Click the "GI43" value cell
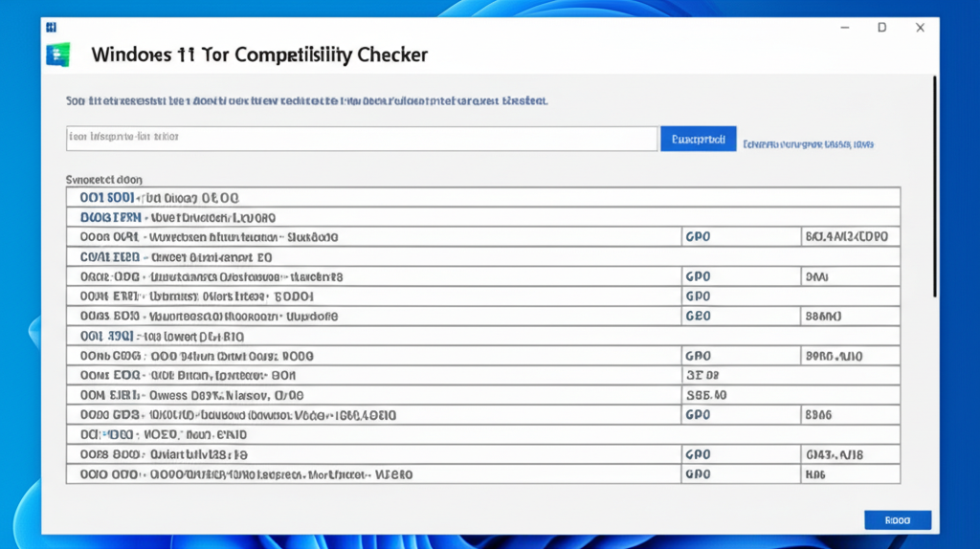 848,454
